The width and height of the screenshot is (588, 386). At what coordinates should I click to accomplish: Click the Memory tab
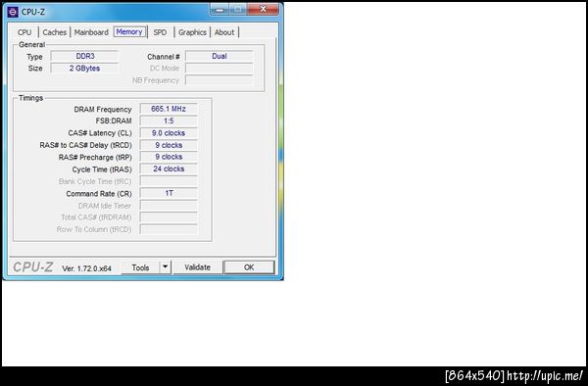click(x=129, y=32)
